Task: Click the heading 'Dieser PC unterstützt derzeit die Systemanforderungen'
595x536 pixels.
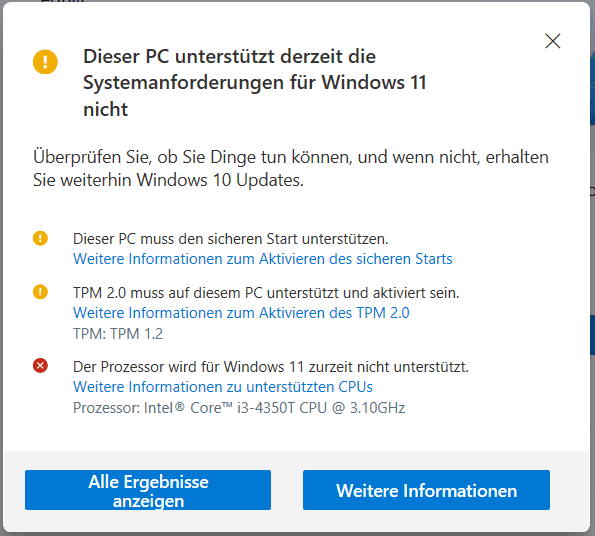Action: [x=255, y=82]
